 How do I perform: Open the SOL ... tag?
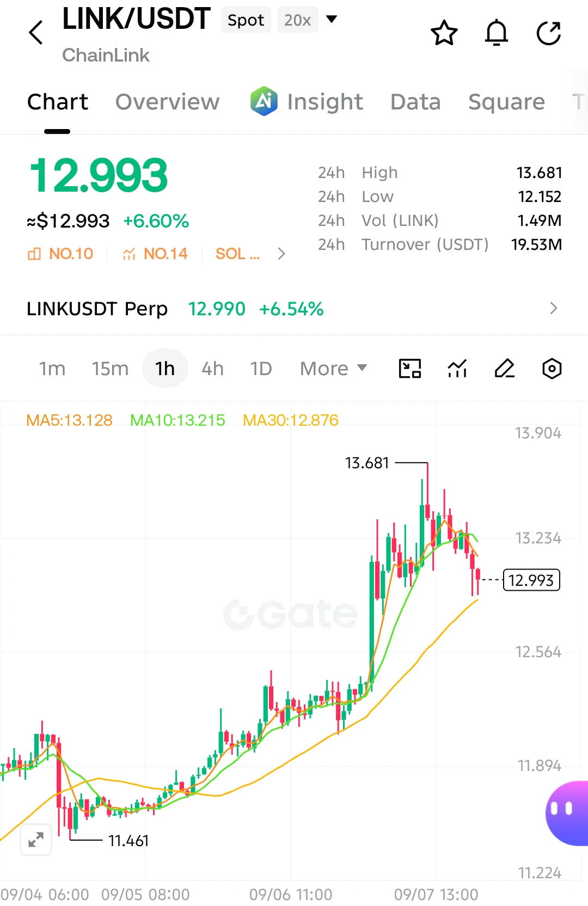coord(237,254)
